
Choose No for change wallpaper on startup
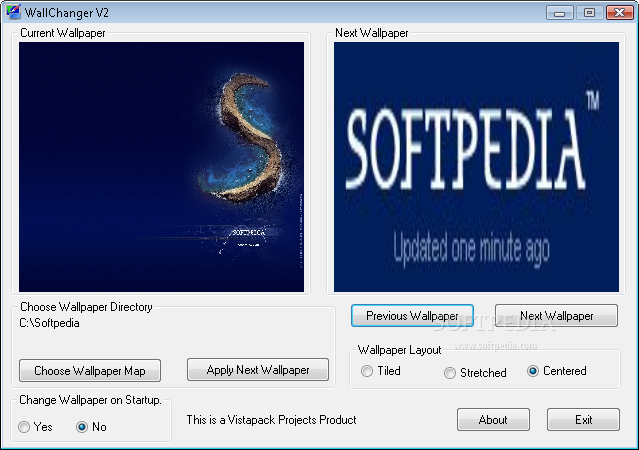(x=91, y=427)
